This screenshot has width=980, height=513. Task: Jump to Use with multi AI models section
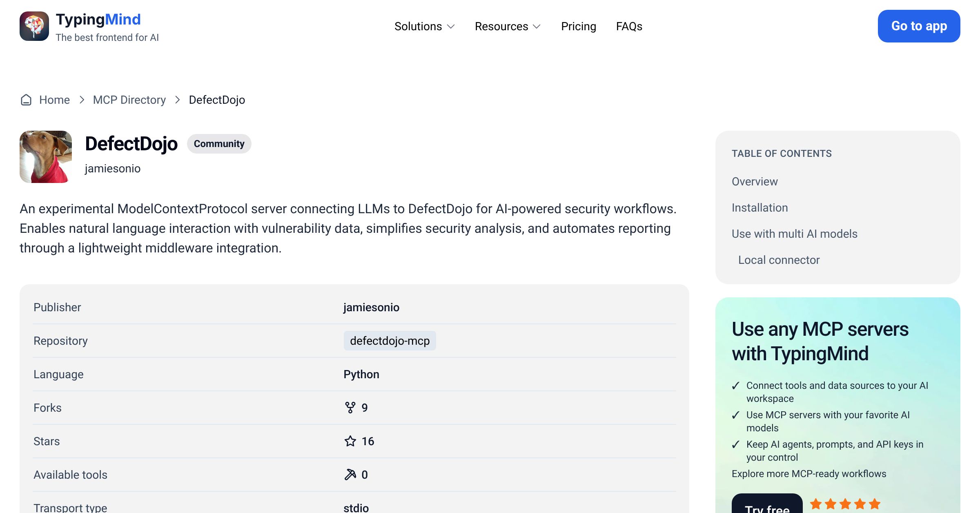(795, 234)
